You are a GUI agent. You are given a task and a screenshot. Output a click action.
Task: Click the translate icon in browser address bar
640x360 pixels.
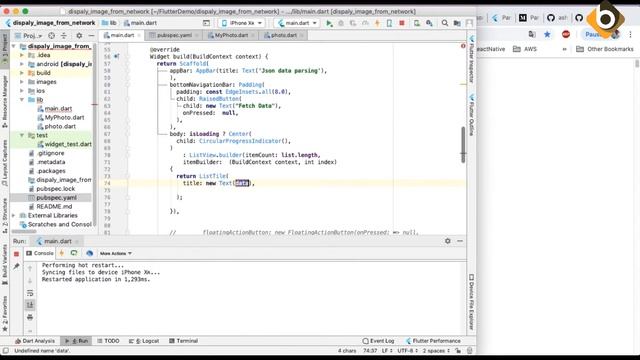point(531,34)
